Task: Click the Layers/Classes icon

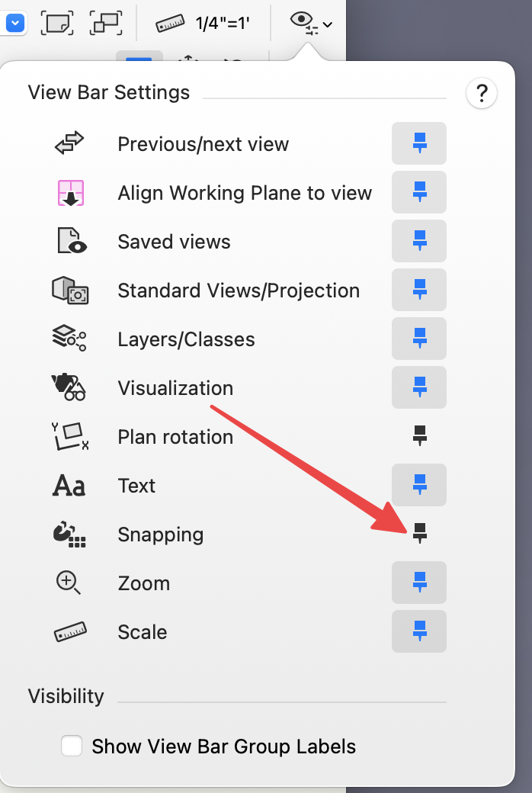Action: [67, 338]
